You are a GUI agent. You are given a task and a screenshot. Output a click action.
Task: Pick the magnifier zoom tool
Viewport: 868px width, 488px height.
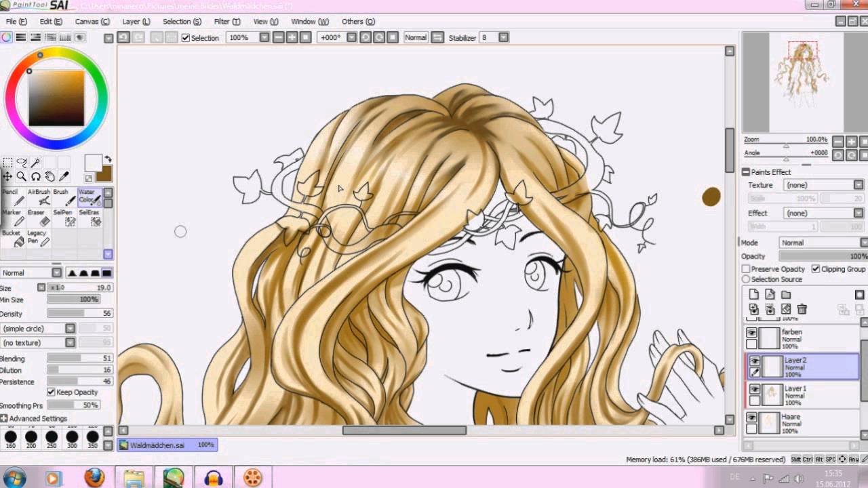(x=22, y=176)
